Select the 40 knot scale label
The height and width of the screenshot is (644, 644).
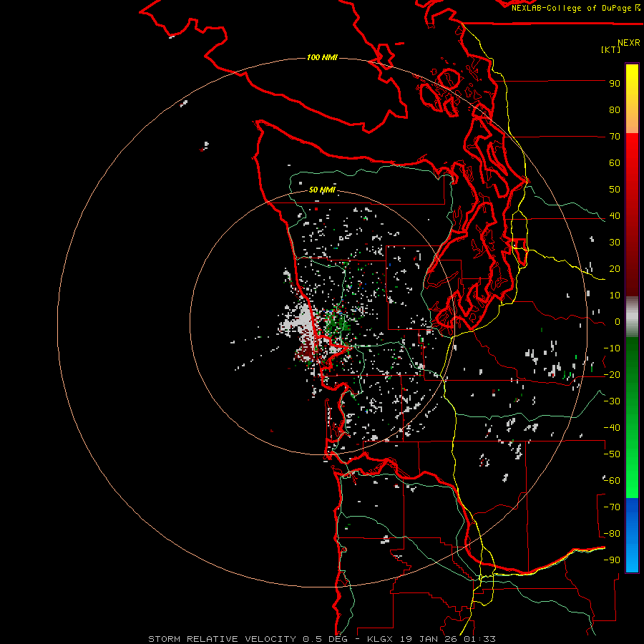tap(615, 216)
